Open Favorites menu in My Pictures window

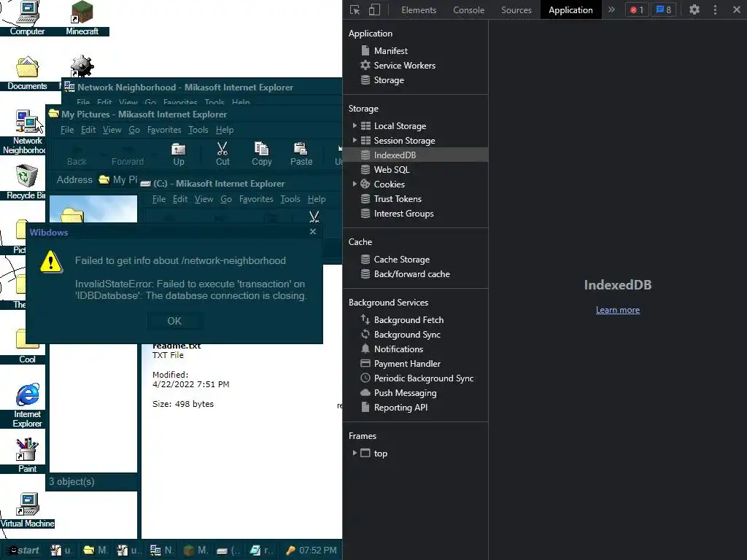coord(164,130)
